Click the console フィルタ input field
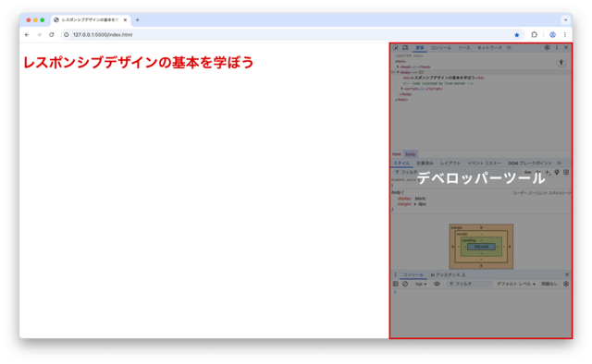The width and height of the screenshot is (592, 364). [x=469, y=284]
